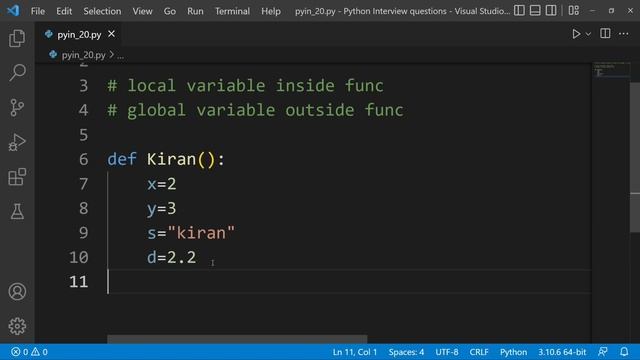
Task: Open the More Actions ellipsis menu
Action: click(x=624, y=34)
